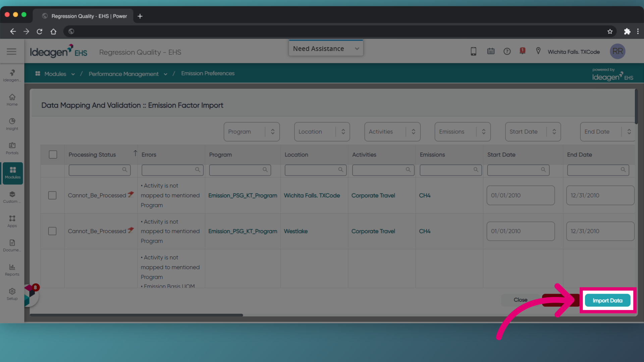This screenshot has height=362, width=644.
Task: Open the Emission_PSG_KT_Program link in Wichita Falls row
Action: click(x=243, y=195)
